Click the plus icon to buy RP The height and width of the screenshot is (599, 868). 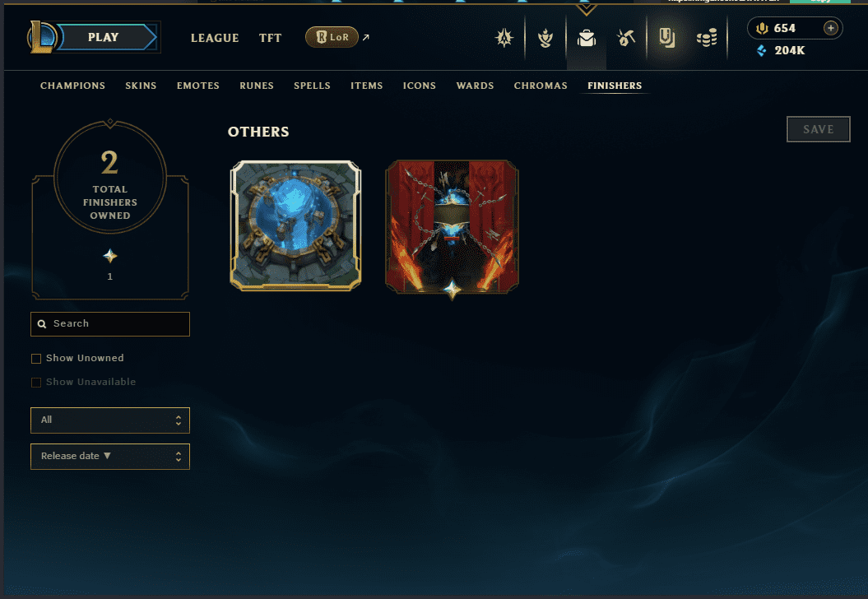[830, 28]
